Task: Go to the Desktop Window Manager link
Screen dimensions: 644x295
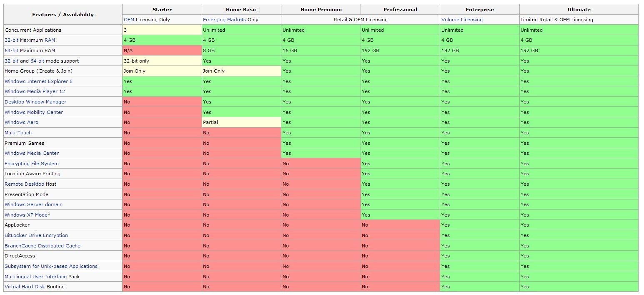Action: click(x=35, y=102)
